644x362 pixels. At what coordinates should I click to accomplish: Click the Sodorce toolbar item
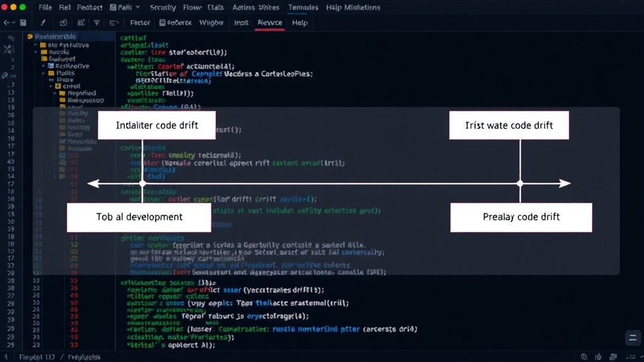pyautogui.click(x=175, y=23)
